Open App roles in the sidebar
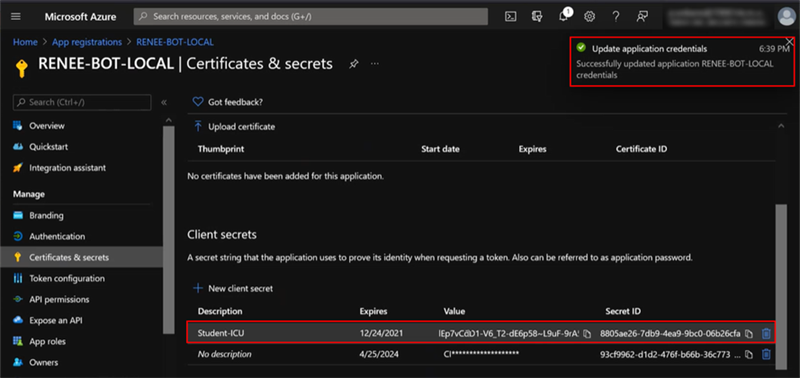This screenshot has height=378, width=800. point(47,341)
